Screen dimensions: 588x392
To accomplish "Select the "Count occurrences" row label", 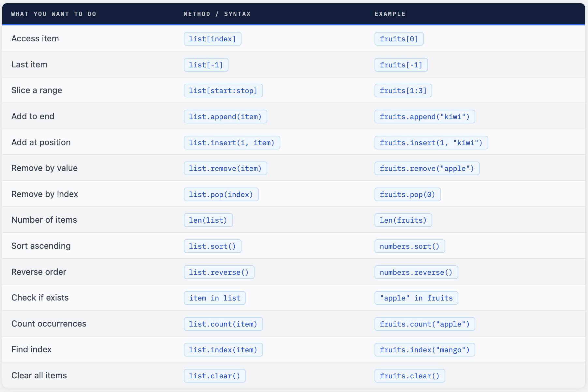I will click(49, 324).
